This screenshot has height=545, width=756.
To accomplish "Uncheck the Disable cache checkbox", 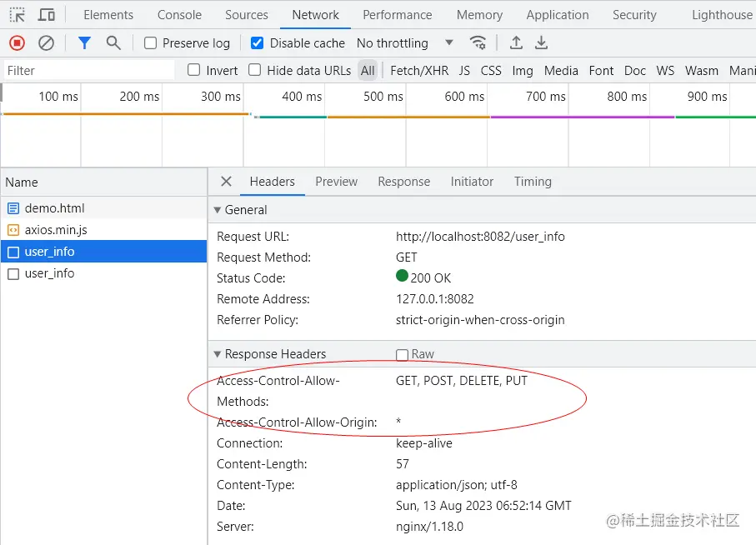I will pyautogui.click(x=257, y=43).
